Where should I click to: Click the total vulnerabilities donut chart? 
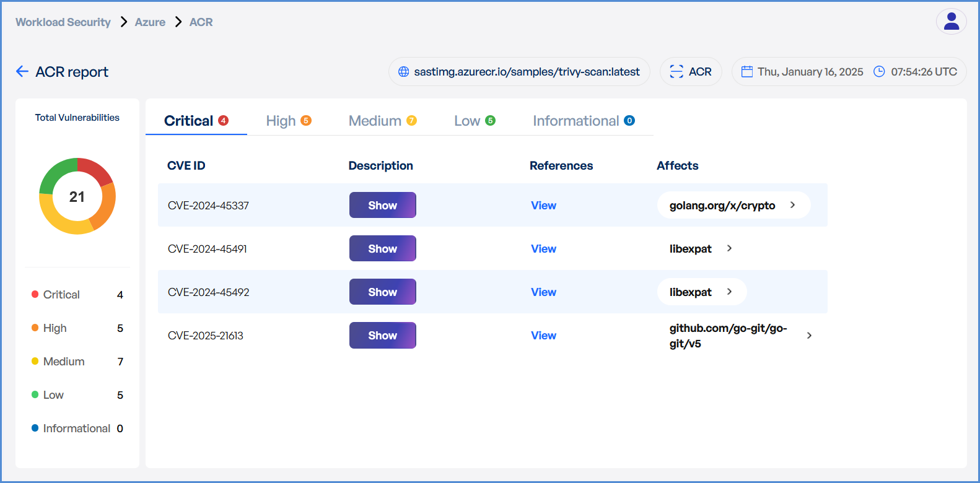click(x=77, y=196)
